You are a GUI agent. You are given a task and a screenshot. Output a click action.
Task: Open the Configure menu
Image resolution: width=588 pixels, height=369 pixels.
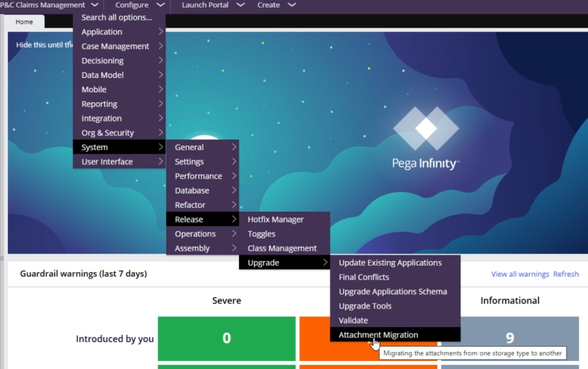pyautogui.click(x=140, y=5)
